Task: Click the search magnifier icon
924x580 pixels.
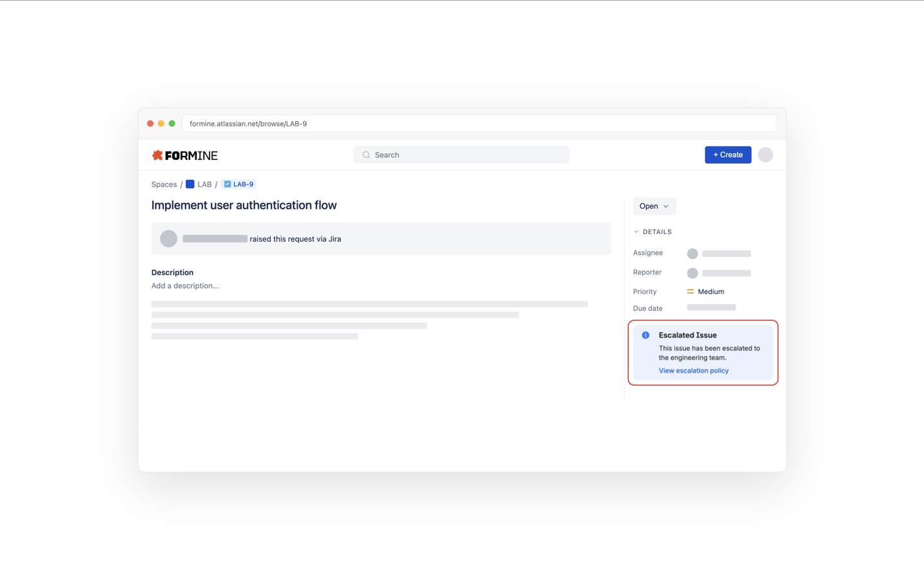Action: click(x=366, y=155)
